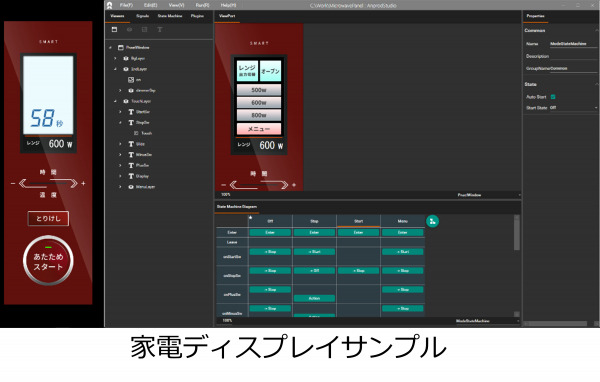The width and height of the screenshot is (600, 382).
Task: Click the Description input field
Action: point(573,56)
